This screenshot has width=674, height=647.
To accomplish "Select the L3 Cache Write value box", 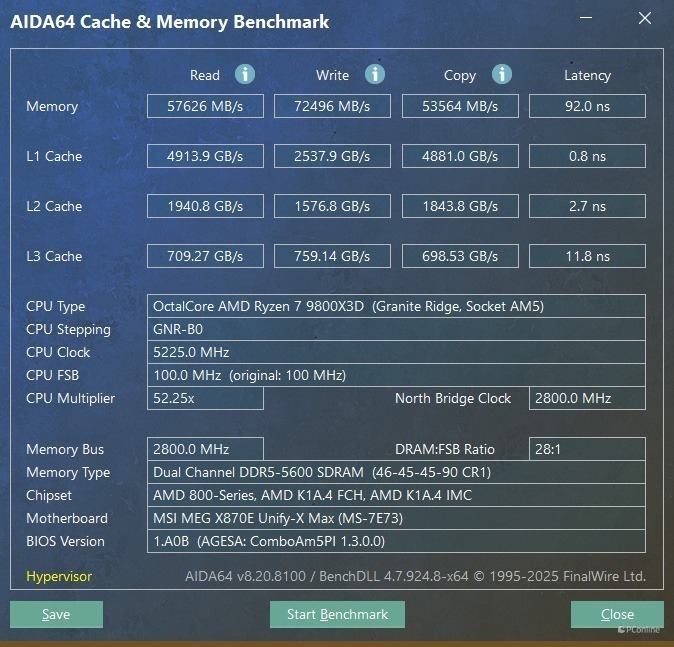I will pyautogui.click(x=332, y=256).
